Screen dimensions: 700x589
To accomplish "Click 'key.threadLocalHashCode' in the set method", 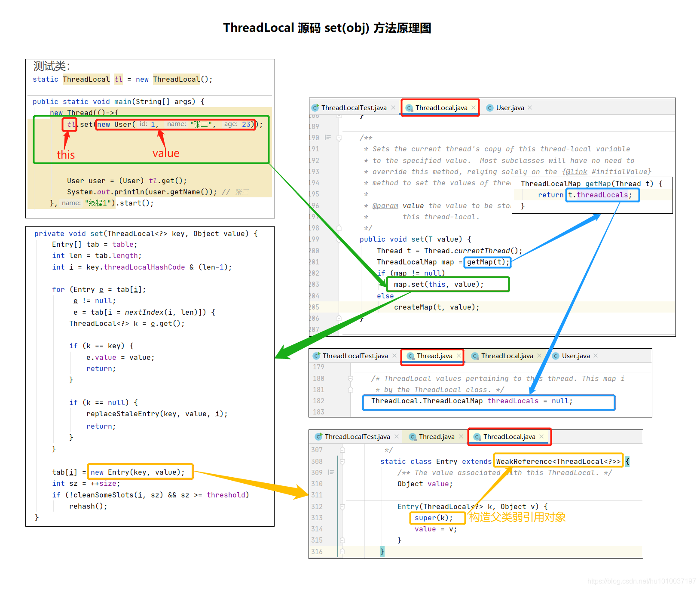I will [135, 267].
